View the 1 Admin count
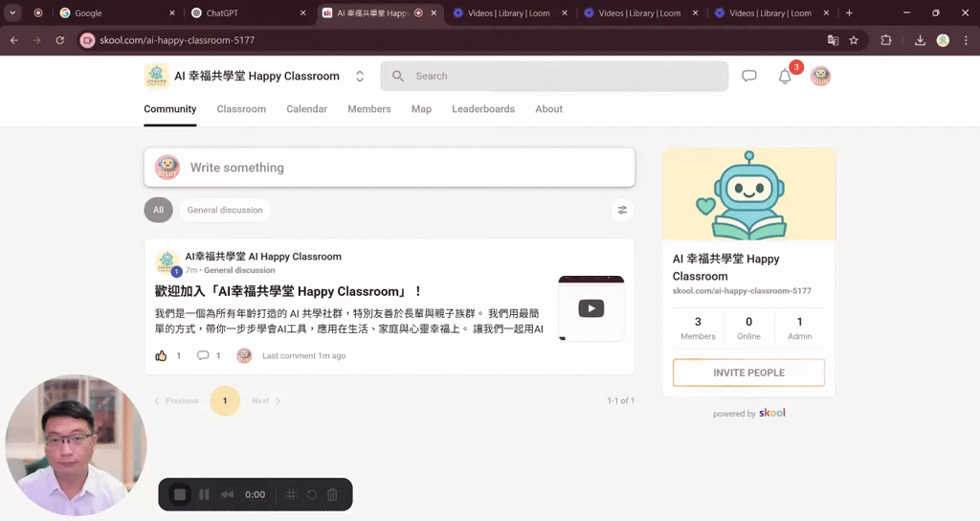 (799, 328)
